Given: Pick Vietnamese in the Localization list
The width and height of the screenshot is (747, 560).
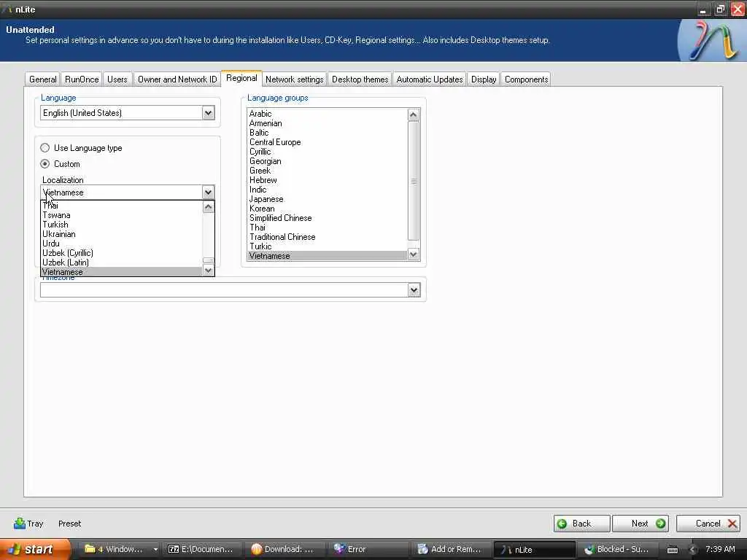Looking at the screenshot, I should click(x=122, y=272).
